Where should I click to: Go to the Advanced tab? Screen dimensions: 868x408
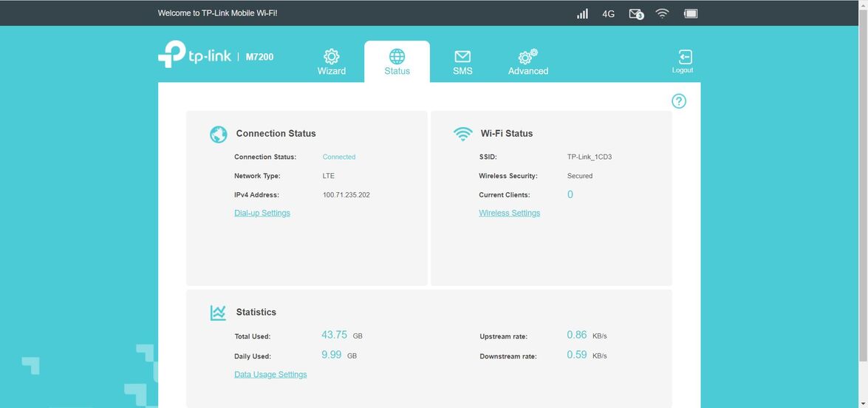coord(528,62)
